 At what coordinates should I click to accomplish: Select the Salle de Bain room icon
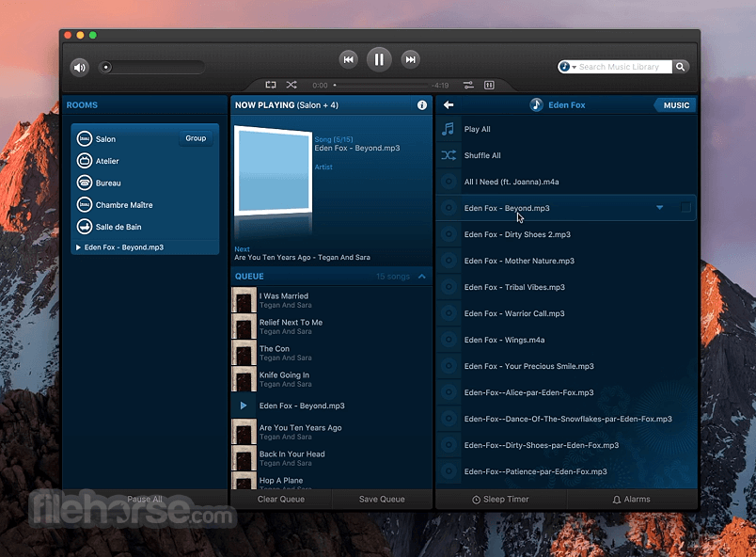[x=85, y=227]
